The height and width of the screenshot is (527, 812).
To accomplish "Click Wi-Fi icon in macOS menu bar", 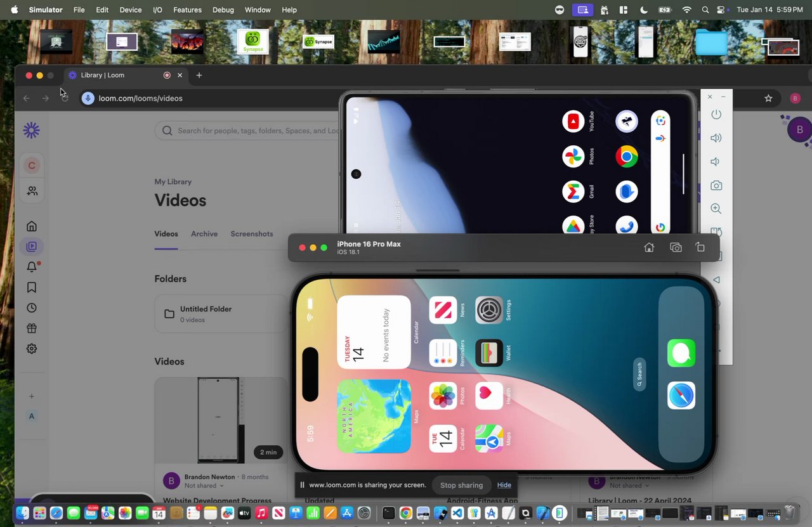I will click(x=686, y=10).
